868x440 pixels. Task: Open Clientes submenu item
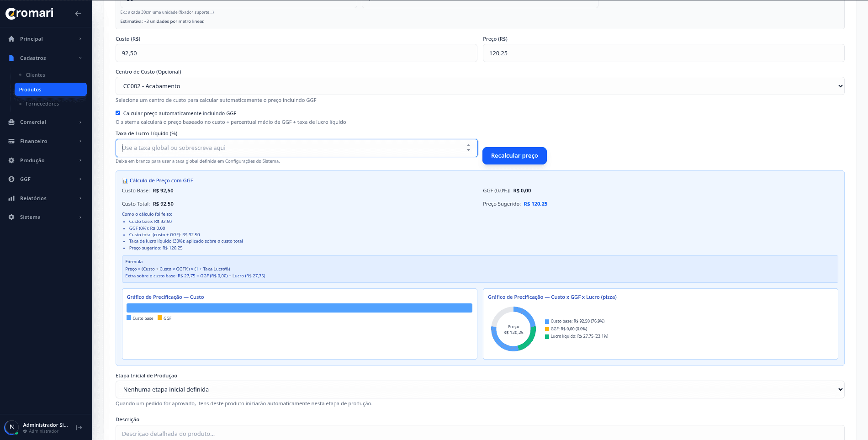point(35,75)
